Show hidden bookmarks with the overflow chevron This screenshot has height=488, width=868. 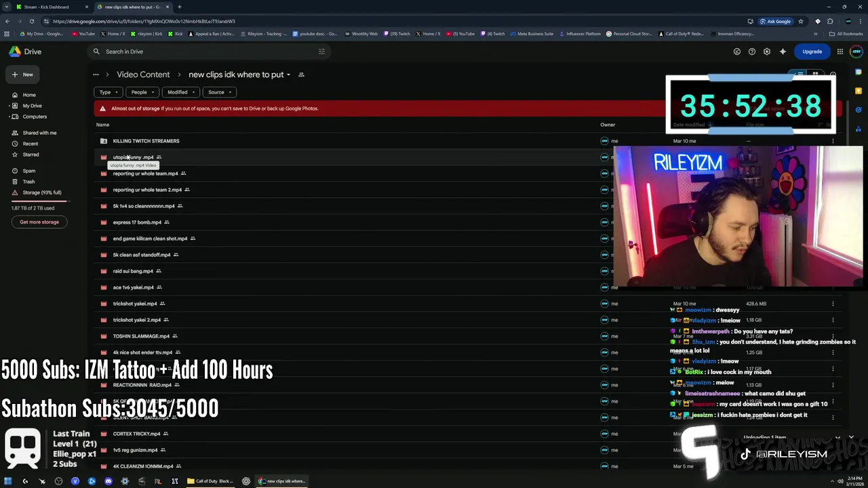pyautogui.click(x=816, y=33)
